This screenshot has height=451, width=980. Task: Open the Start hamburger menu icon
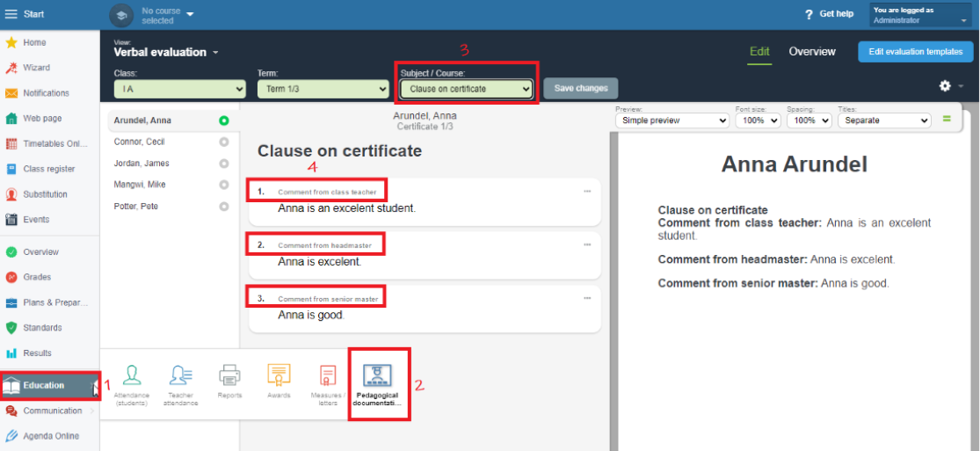pos(11,14)
